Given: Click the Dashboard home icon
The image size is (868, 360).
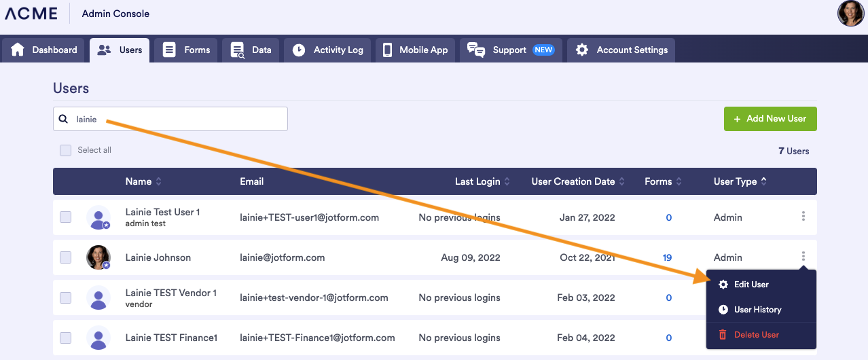Looking at the screenshot, I should tap(18, 50).
